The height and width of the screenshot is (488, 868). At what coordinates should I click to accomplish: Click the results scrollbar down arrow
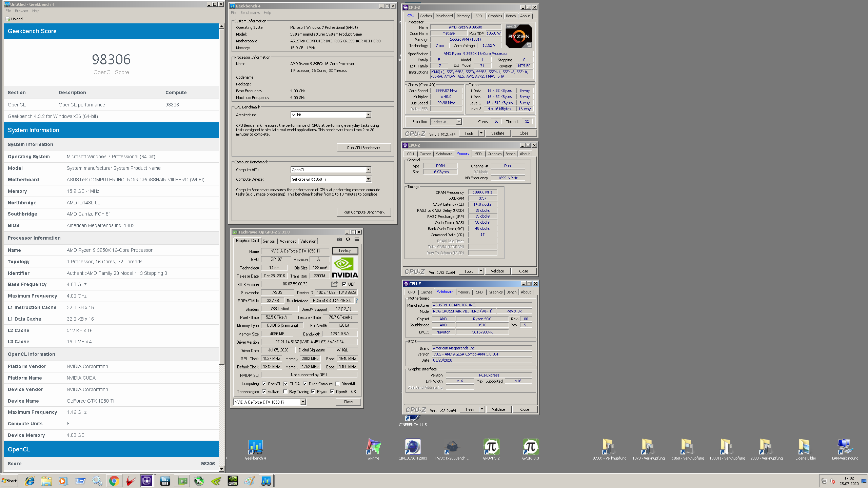click(221, 469)
